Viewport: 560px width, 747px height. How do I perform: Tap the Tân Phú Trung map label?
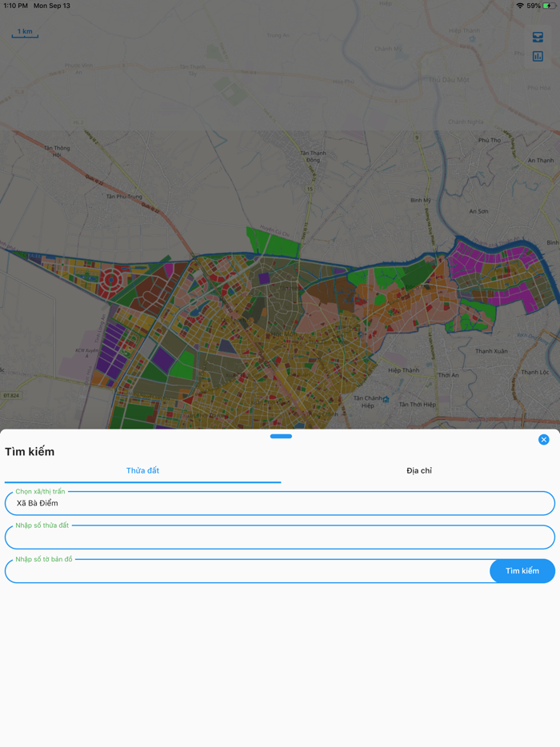tap(122, 196)
